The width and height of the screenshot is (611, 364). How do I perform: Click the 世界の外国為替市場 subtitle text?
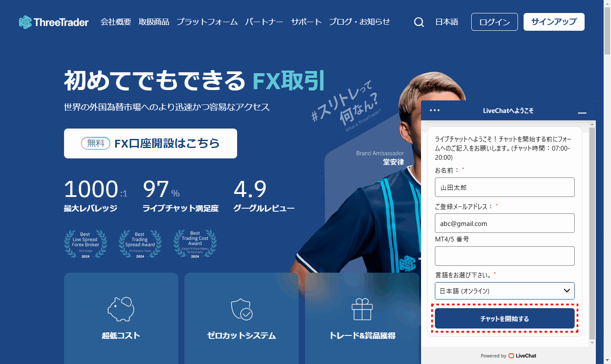[167, 107]
